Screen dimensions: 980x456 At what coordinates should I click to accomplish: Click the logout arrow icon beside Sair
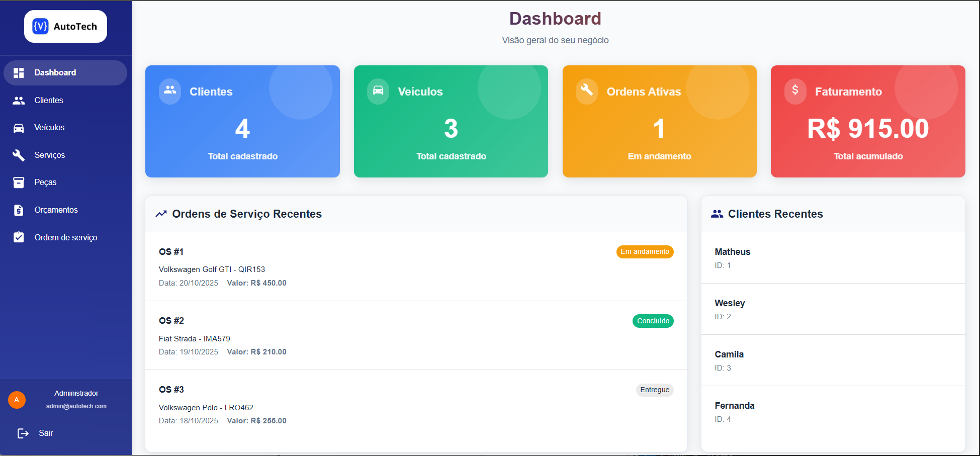tap(23, 433)
